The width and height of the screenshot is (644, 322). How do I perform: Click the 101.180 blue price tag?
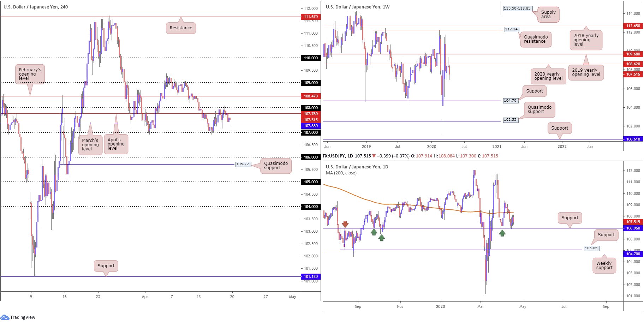tap(311, 276)
